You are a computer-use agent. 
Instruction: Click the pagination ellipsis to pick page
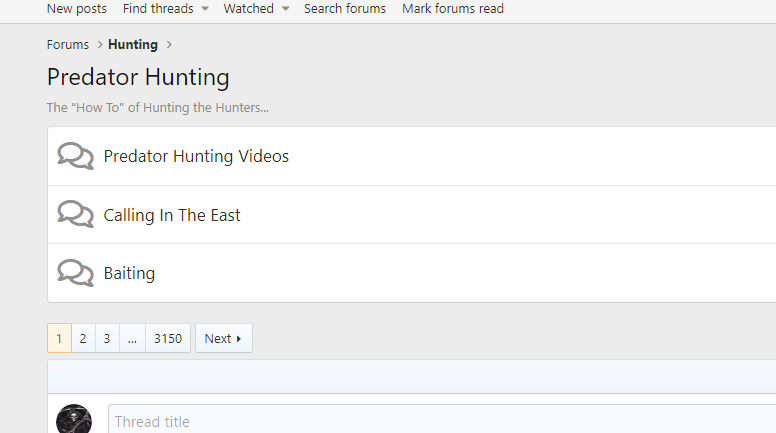coord(132,339)
